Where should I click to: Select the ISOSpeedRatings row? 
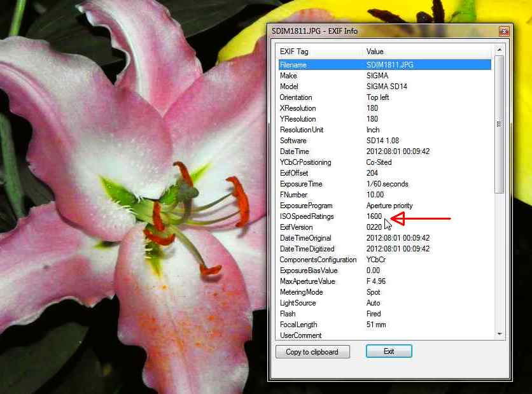tap(385, 216)
